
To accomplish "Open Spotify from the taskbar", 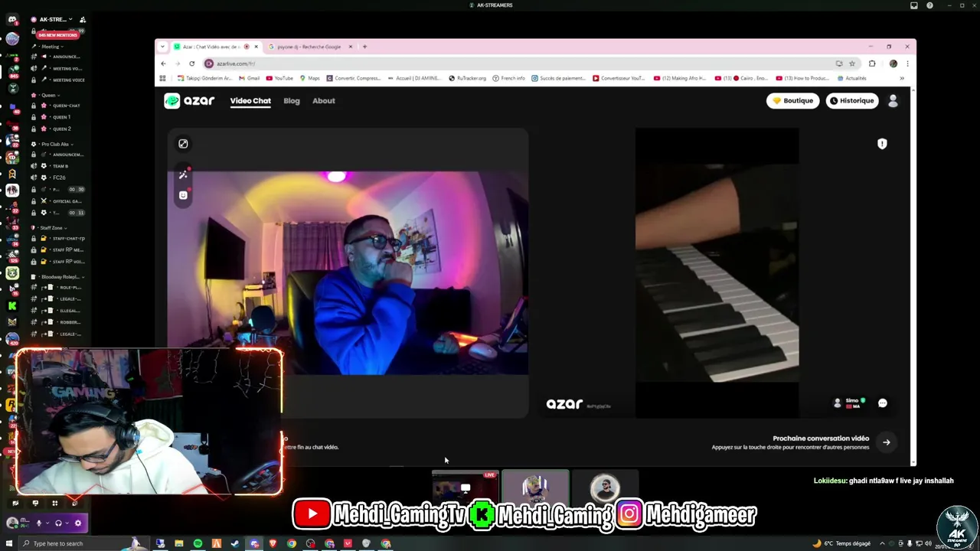I will (x=198, y=543).
